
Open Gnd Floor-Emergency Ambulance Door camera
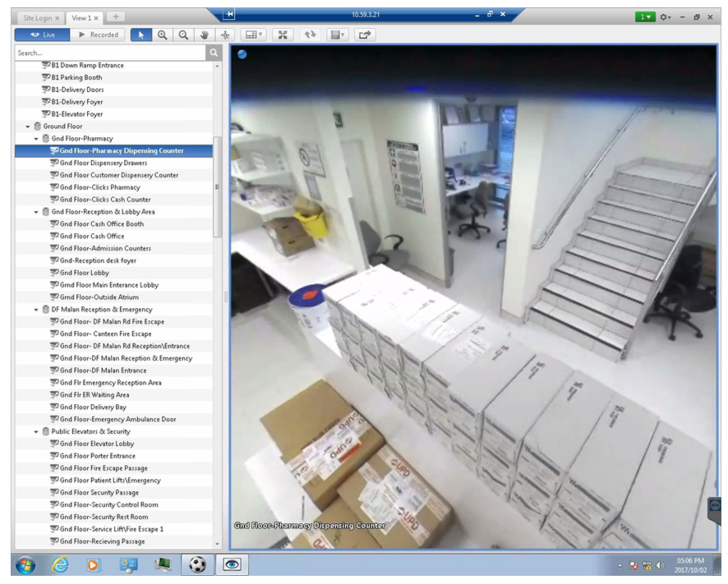click(118, 419)
